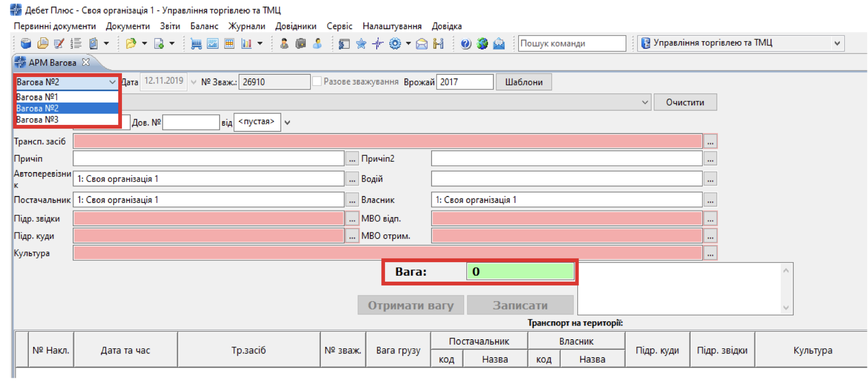
Task: Select Вагова №3 from the dropdown list
Action: [67, 119]
